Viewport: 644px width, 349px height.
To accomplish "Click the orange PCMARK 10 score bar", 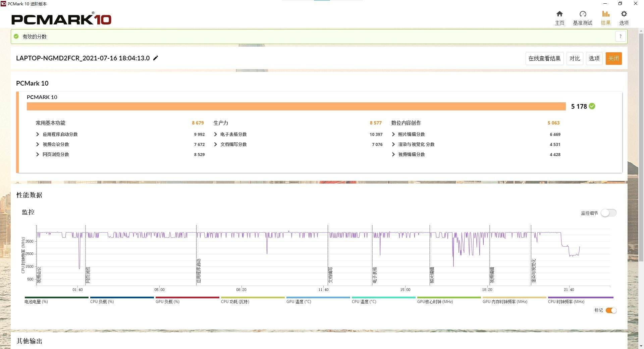I will 296,106.
